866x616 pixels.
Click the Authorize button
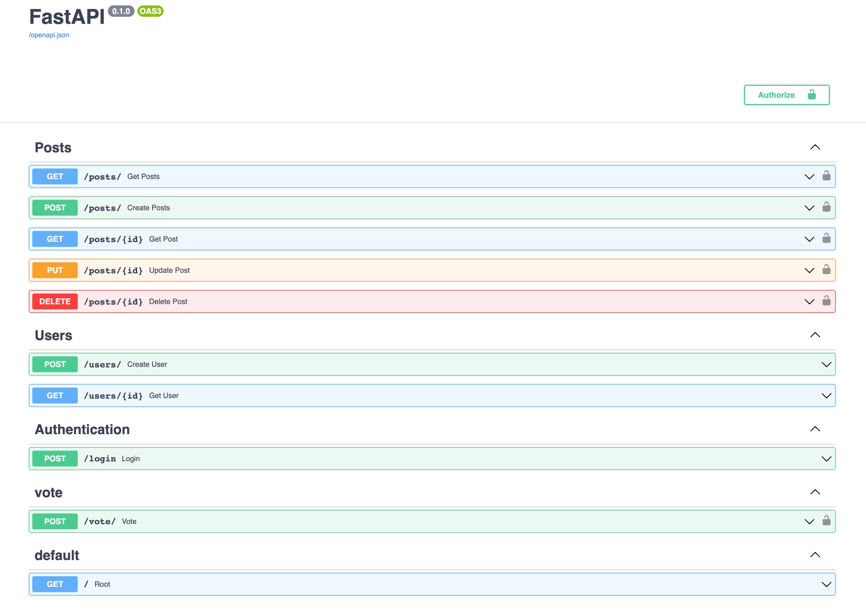click(786, 95)
